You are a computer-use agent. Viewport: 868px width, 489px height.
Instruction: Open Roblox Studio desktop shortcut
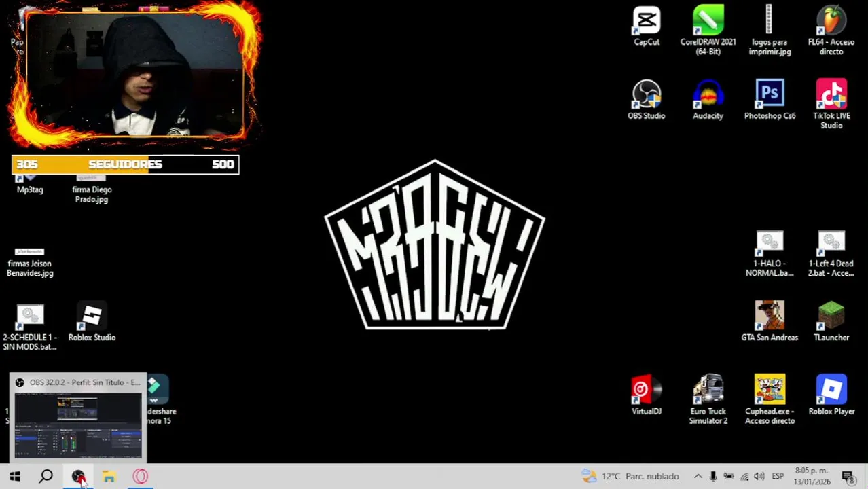click(92, 321)
